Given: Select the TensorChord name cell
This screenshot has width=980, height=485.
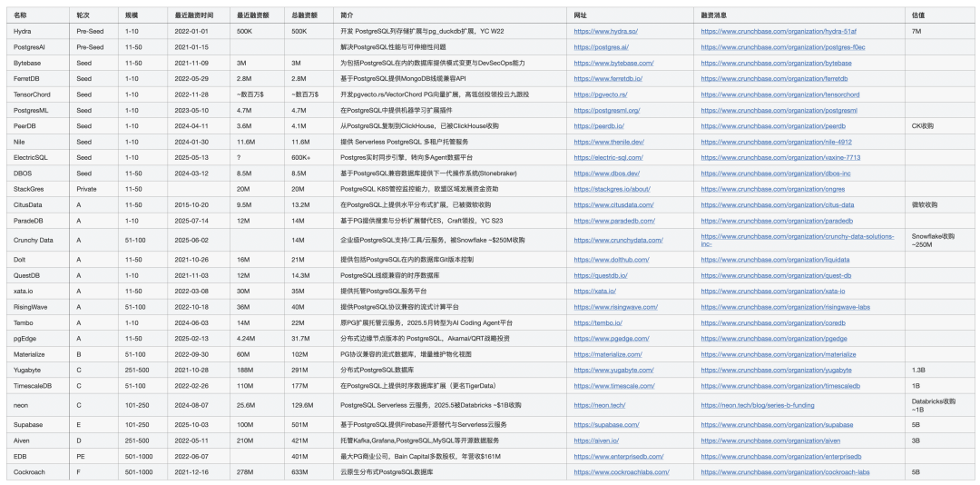Looking at the screenshot, I should tap(37, 94).
